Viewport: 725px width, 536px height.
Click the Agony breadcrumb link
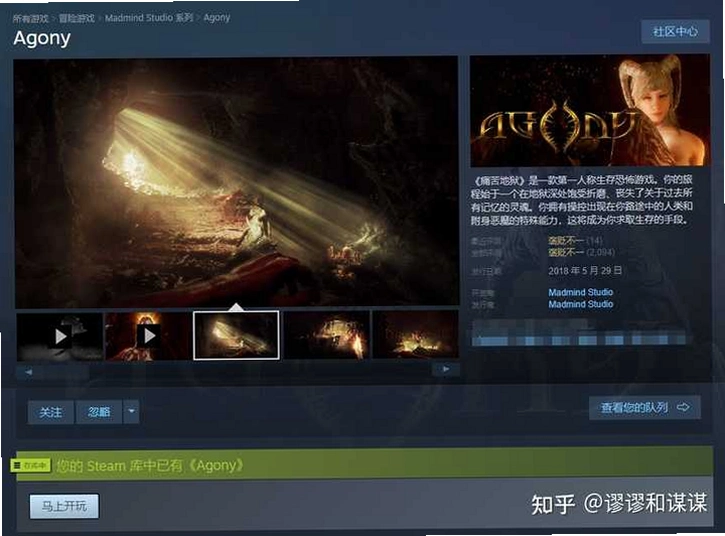point(216,18)
